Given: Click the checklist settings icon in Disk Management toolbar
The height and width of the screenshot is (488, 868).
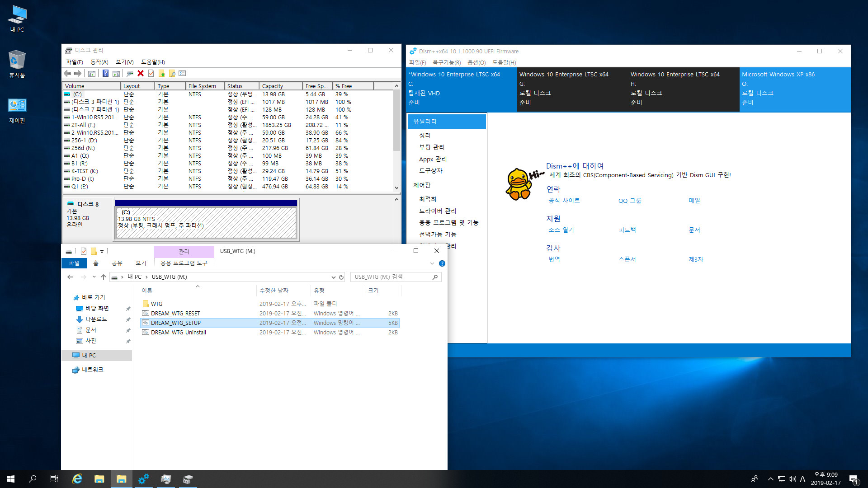Looking at the screenshot, I should click(182, 73).
